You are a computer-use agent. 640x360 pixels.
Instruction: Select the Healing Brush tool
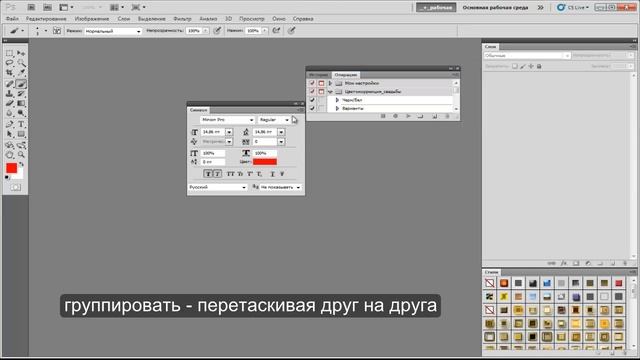tap(9, 84)
